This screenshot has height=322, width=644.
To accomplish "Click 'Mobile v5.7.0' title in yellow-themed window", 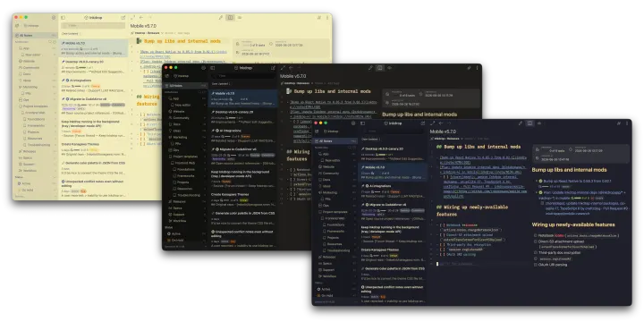I will pos(143,26).
